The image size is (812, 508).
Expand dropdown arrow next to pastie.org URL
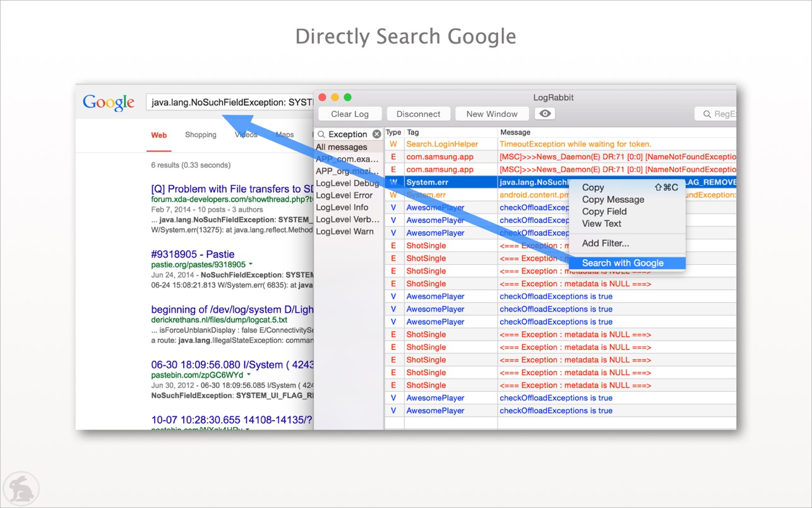tap(251, 264)
